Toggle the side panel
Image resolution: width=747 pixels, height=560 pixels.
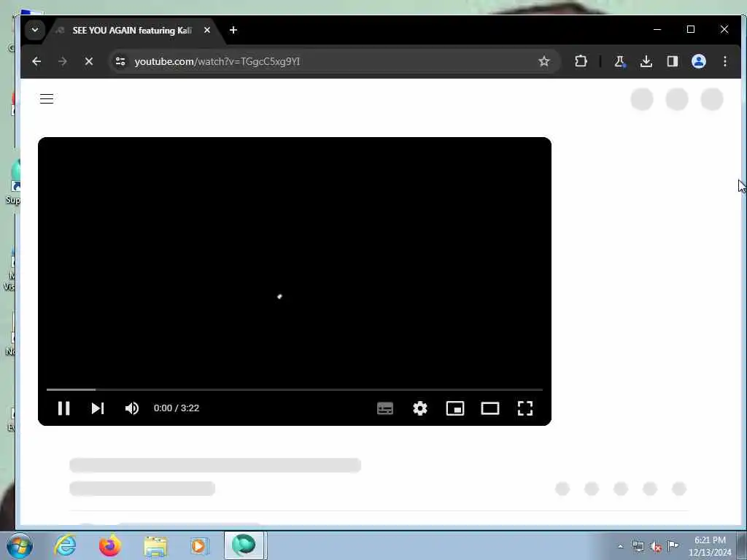click(x=672, y=61)
